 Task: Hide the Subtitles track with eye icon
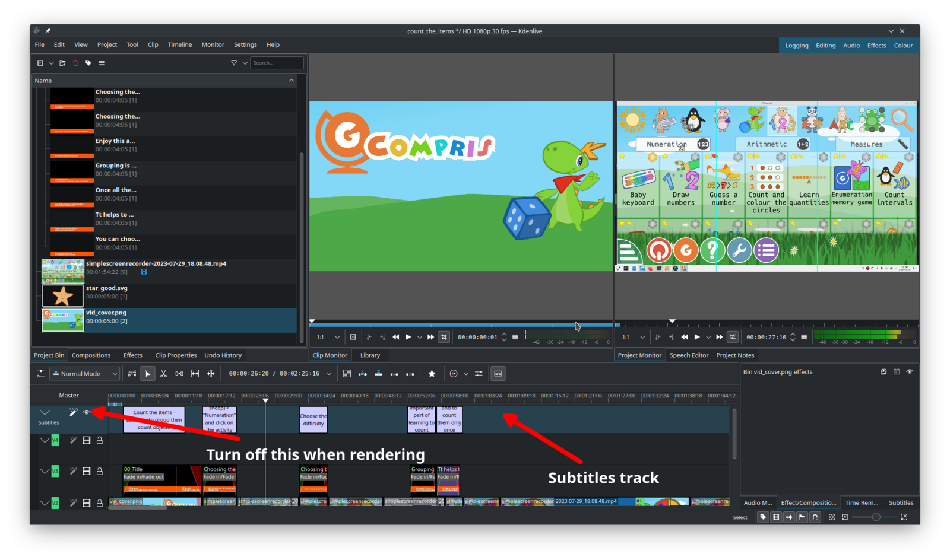[x=87, y=412]
